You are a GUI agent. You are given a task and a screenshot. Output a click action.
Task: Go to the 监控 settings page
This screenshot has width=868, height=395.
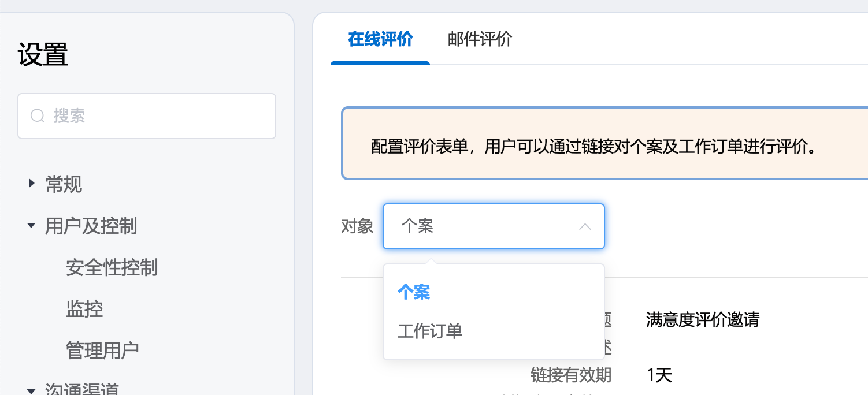tap(84, 309)
